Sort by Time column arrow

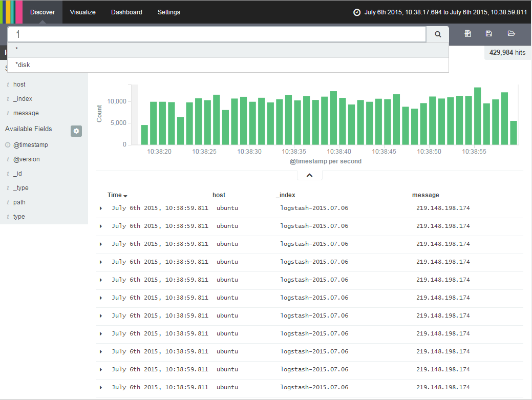click(x=125, y=196)
